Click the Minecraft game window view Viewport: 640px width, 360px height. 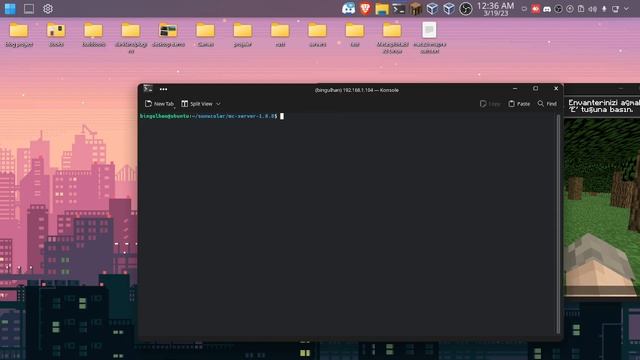(x=602, y=207)
